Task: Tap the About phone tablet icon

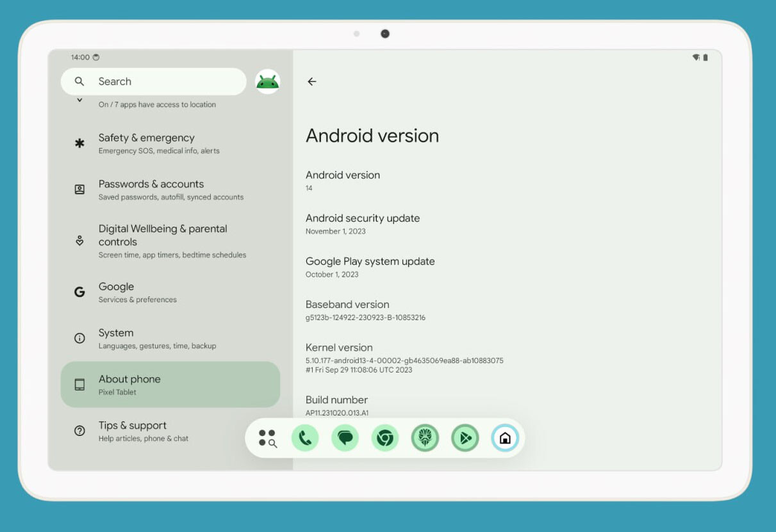Action: [79, 384]
